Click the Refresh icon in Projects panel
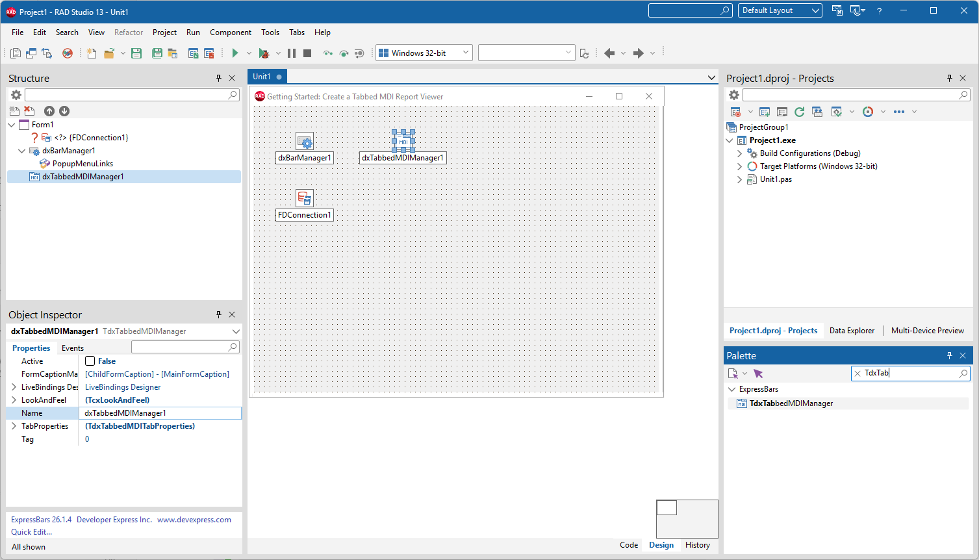 tap(800, 112)
